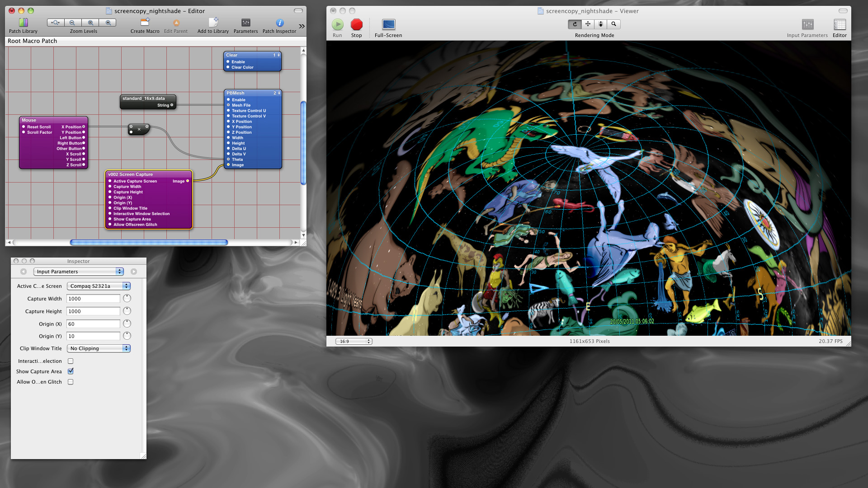
Task: Click the Editor horizontal scrollbar thumb
Action: point(149,243)
